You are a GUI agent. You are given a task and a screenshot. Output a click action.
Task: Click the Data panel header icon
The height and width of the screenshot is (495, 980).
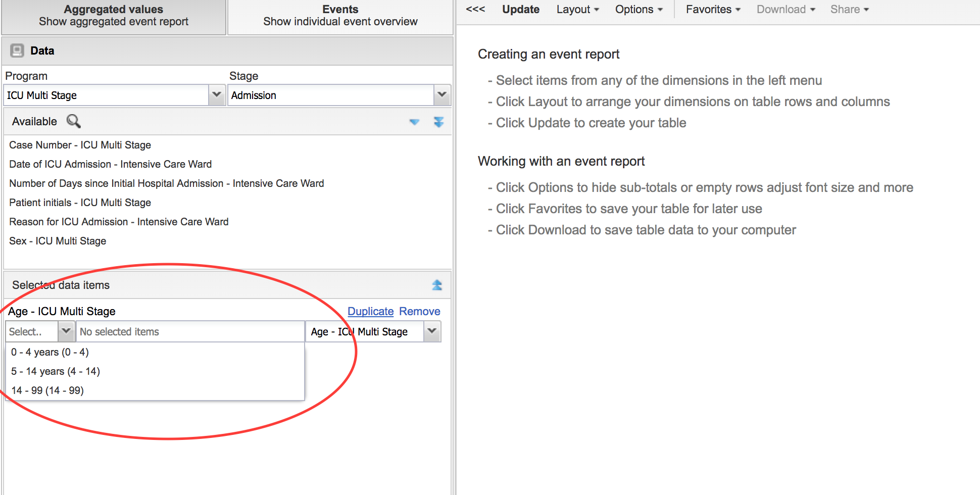tap(17, 51)
